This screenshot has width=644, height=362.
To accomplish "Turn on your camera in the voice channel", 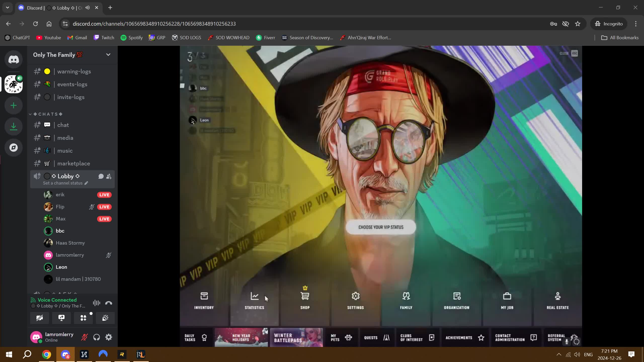I will (x=39, y=318).
